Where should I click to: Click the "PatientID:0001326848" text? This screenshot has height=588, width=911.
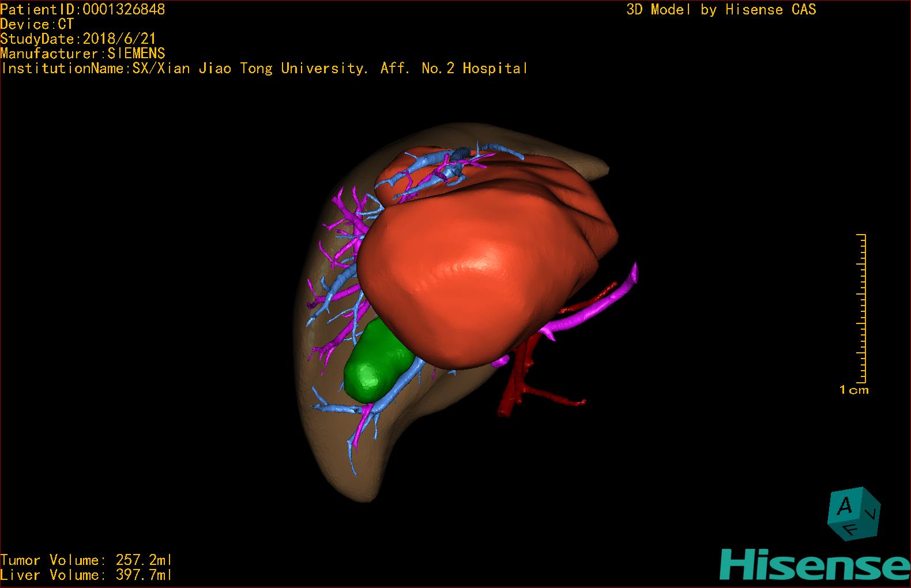click(82, 9)
